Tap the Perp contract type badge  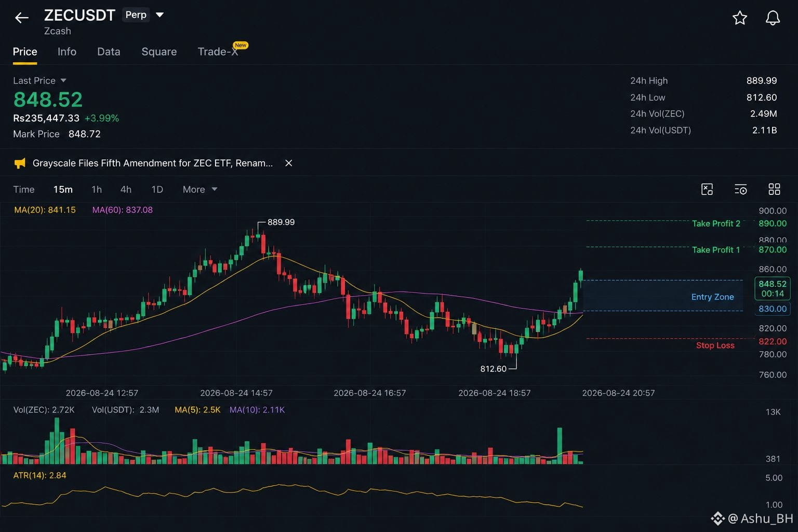coord(136,15)
